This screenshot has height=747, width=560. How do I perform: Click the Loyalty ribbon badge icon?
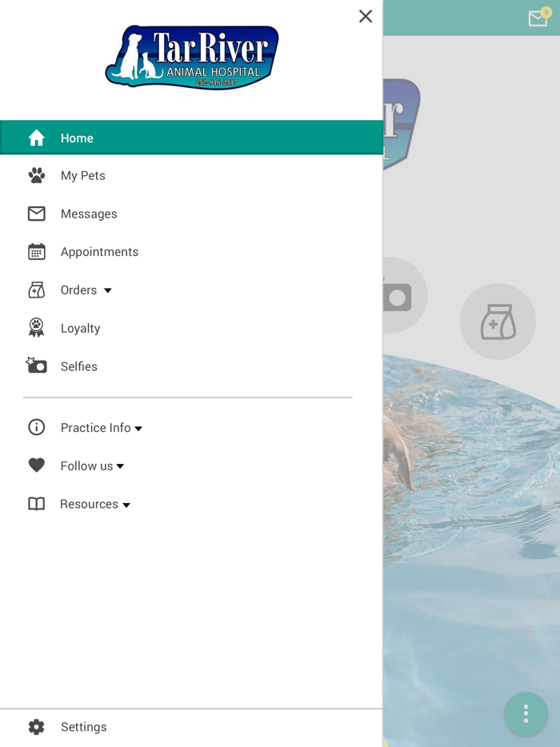[x=36, y=328]
